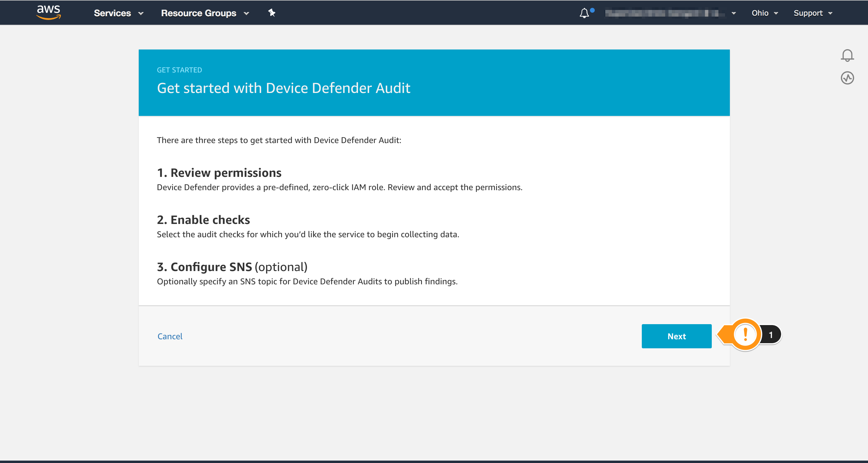Expand the blurred account name dropdown

(x=670, y=13)
